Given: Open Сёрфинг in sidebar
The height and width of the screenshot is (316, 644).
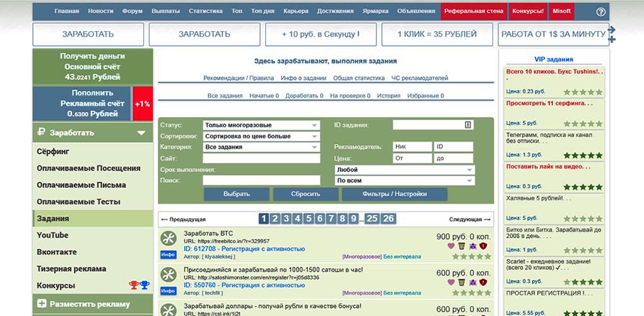Looking at the screenshot, I should (53, 152).
